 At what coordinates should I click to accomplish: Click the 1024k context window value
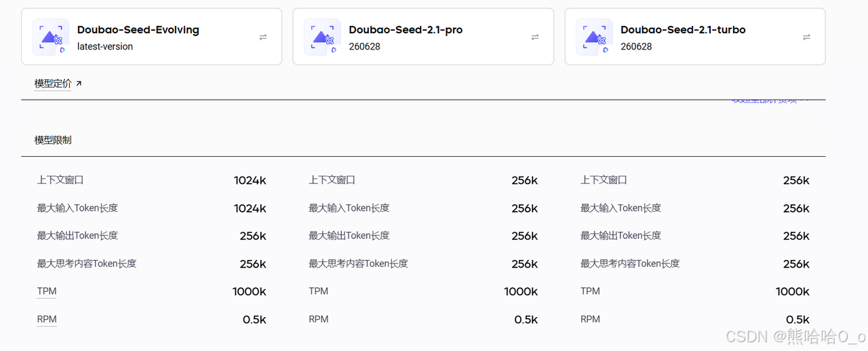pyautogui.click(x=250, y=181)
